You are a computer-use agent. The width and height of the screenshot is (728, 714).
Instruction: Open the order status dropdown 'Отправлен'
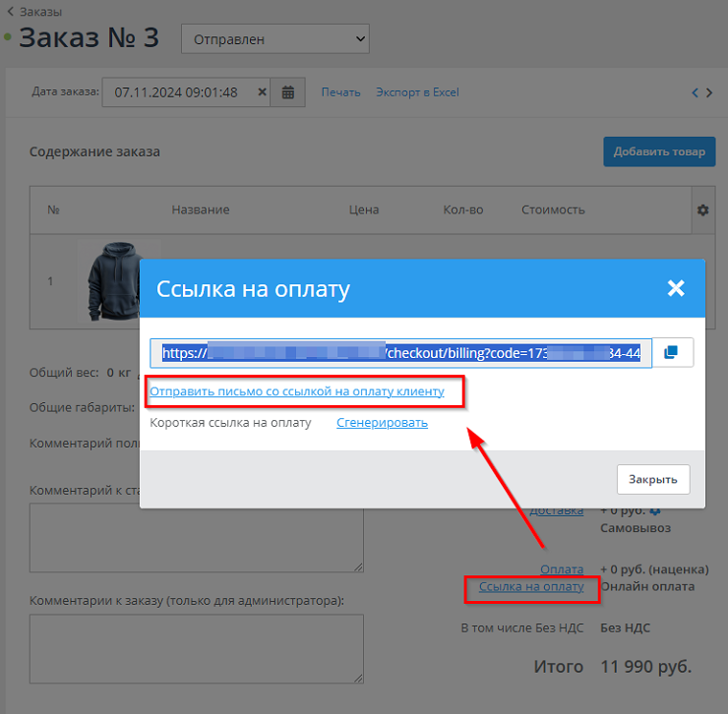point(274,39)
